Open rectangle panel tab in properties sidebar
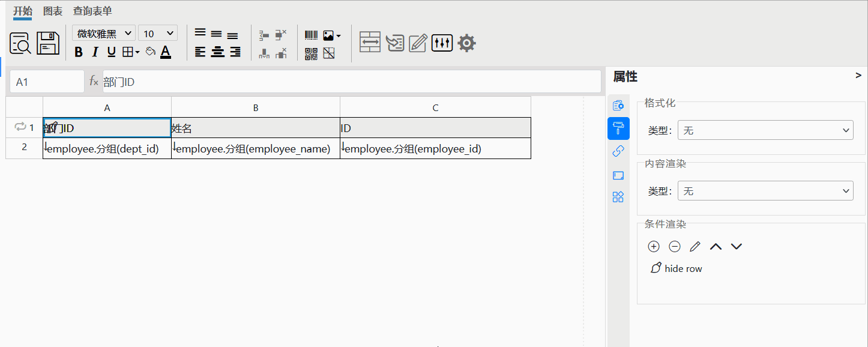The image size is (868, 347). coord(618,175)
